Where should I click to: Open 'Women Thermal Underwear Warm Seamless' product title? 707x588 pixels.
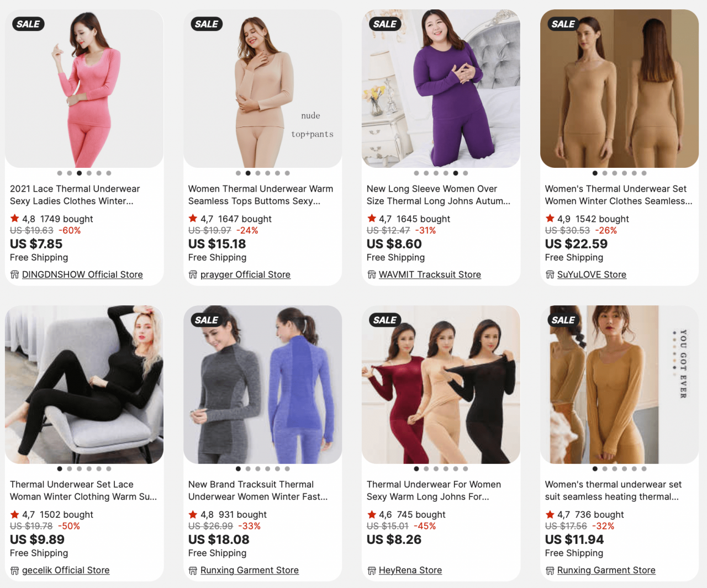pyautogui.click(x=261, y=195)
